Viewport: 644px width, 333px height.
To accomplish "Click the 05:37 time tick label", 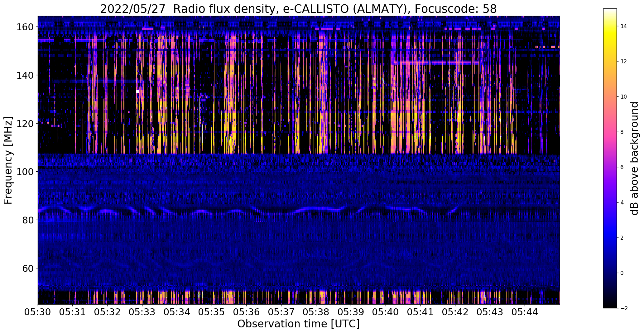I will [x=281, y=312].
